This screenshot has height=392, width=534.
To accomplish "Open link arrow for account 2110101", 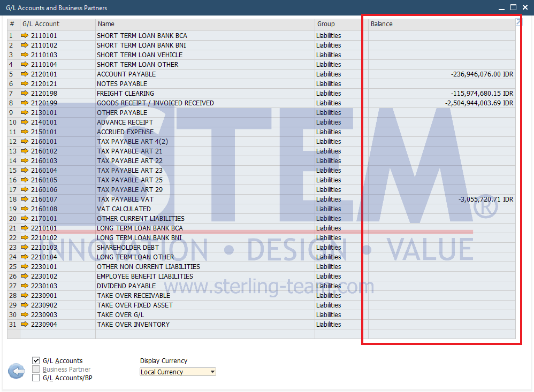I will [25, 35].
